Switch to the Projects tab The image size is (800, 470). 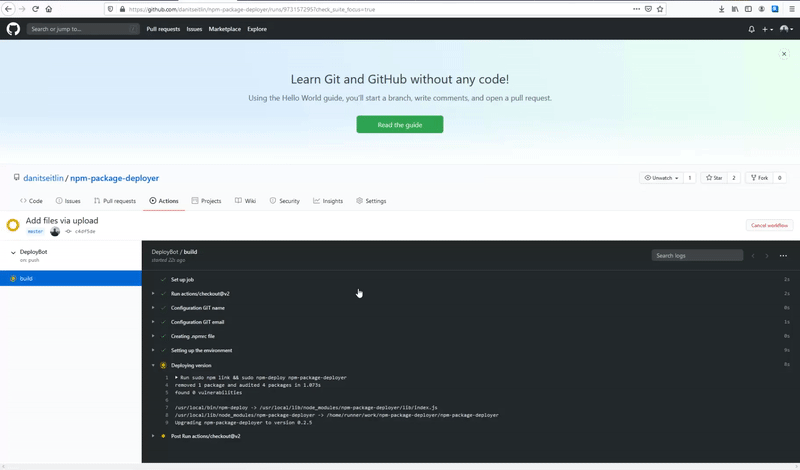click(x=206, y=201)
